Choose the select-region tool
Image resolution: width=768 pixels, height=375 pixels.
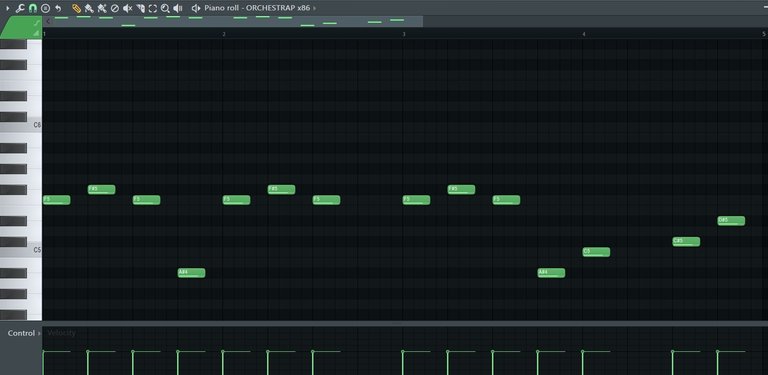point(153,8)
